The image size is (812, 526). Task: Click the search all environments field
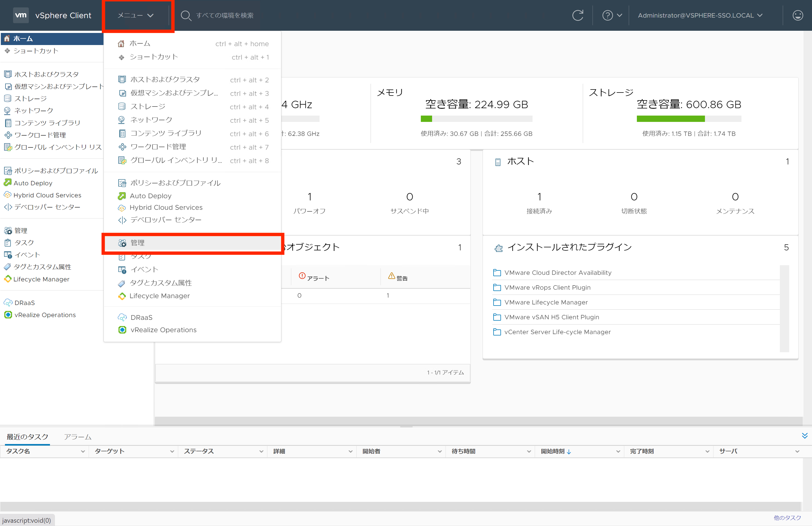pos(225,15)
